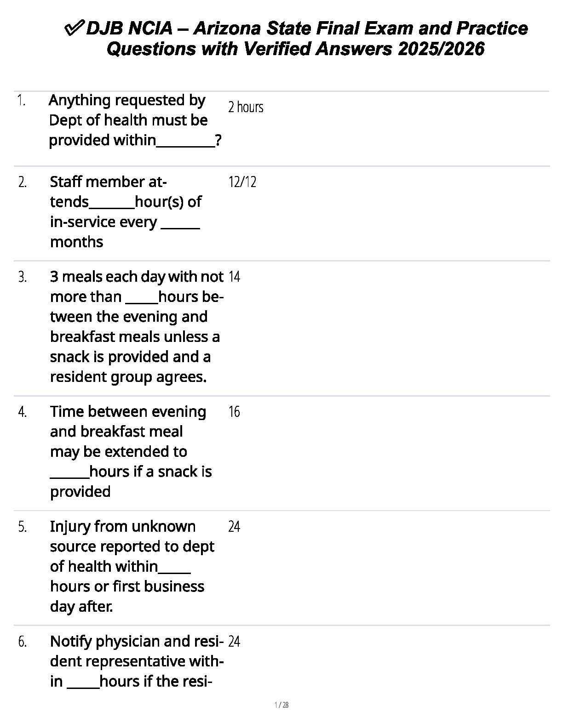Click the "24" answer for question 5

point(234,527)
